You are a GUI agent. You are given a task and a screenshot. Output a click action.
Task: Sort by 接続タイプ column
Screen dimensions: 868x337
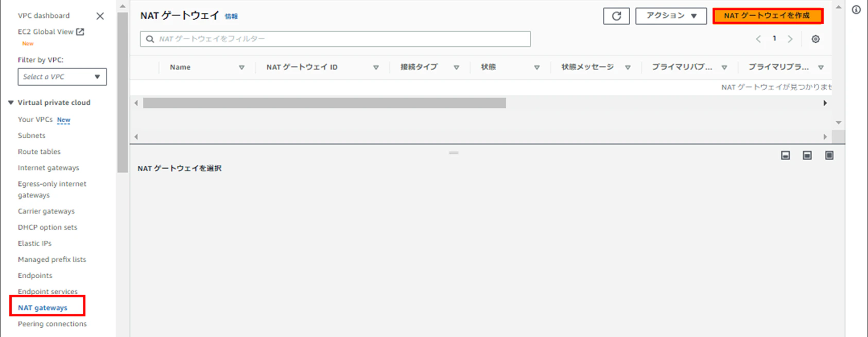pos(456,68)
